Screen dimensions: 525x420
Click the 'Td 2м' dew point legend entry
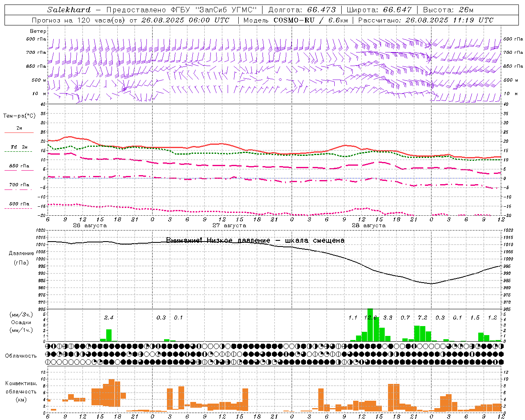pos(19,147)
